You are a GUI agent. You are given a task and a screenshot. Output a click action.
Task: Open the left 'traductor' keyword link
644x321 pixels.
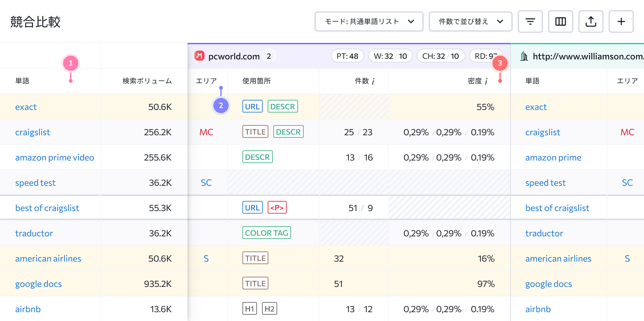click(34, 233)
